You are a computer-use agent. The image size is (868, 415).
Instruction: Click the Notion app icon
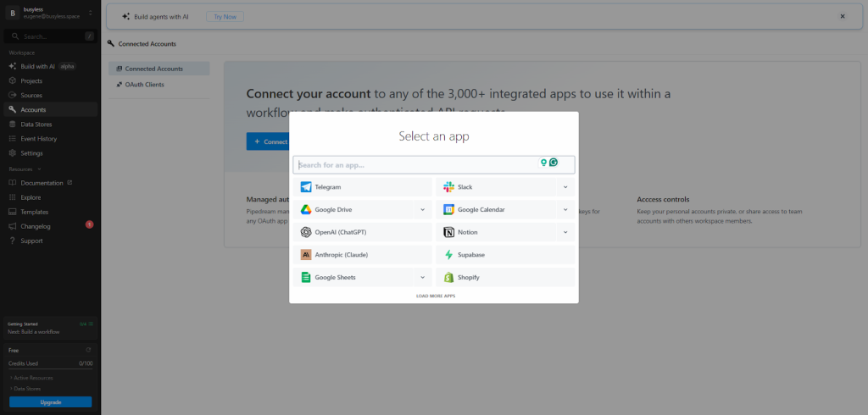tap(448, 232)
